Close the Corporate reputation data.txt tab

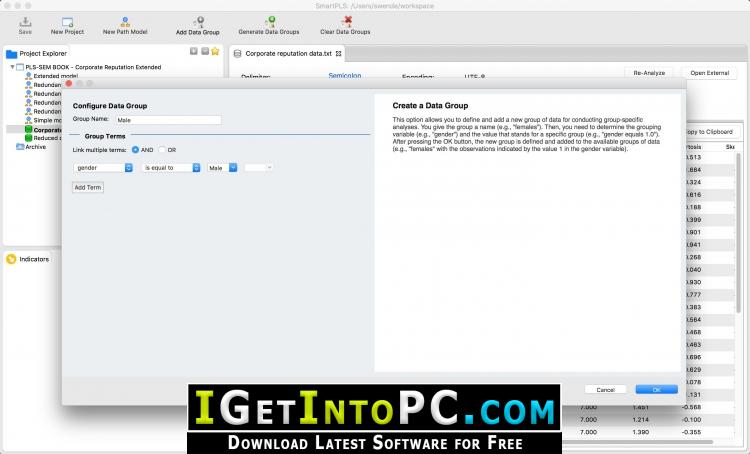tap(339, 54)
